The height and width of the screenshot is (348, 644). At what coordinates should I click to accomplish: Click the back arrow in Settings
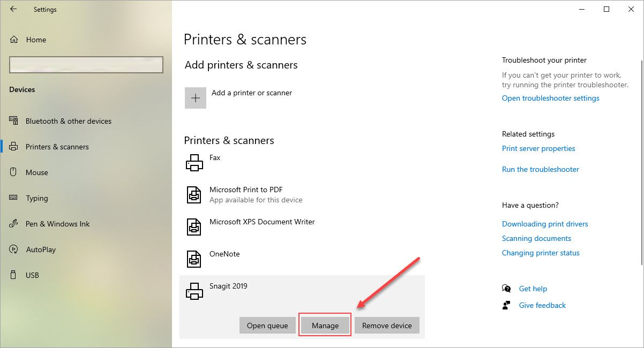point(13,9)
